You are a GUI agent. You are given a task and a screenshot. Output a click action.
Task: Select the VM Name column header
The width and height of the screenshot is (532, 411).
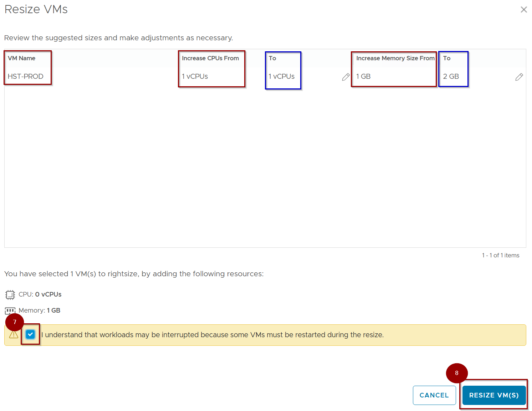[21, 58]
